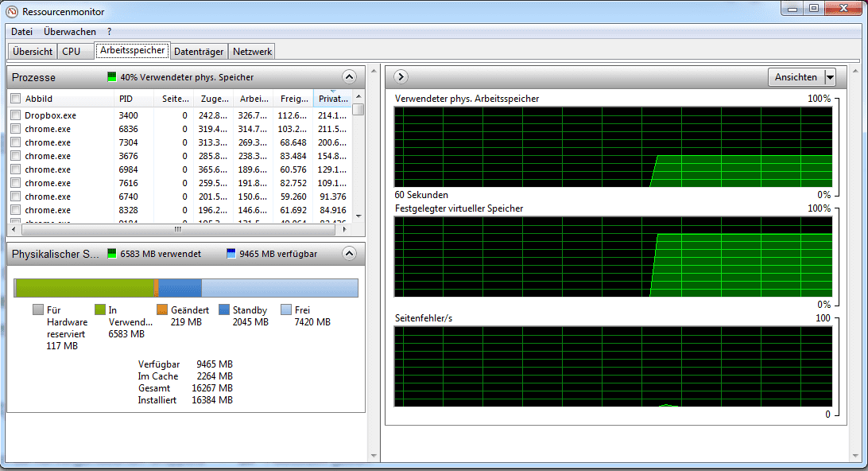This screenshot has width=868, height=471.
Task: Sort by the Freig... column header
Action: point(293,99)
